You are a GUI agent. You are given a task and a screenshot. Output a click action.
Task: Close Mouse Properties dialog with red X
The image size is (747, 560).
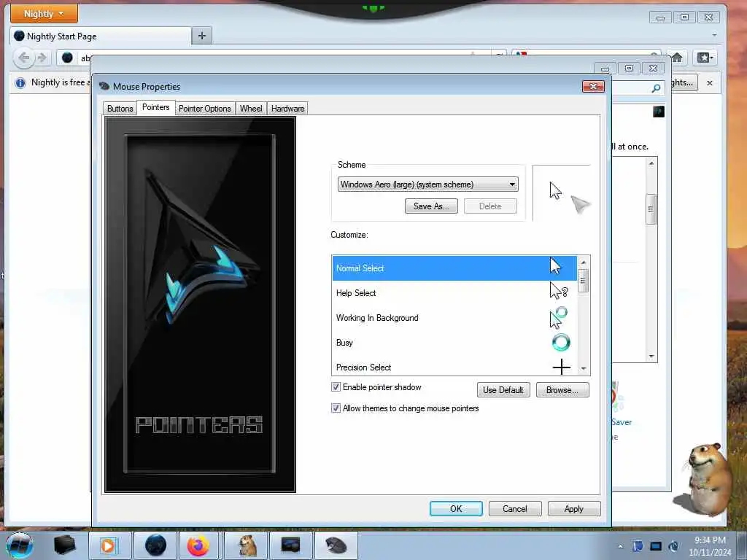[x=594, y=86]
